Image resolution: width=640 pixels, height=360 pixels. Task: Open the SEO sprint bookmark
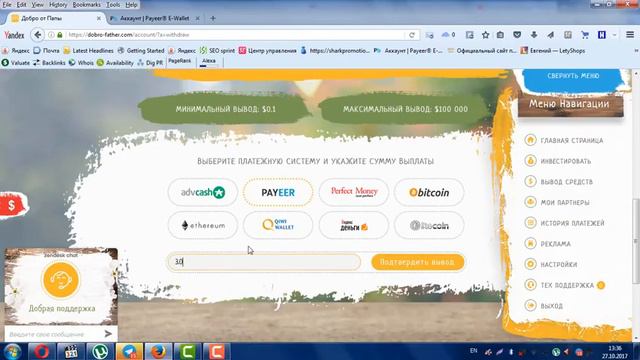click(218, 51)
